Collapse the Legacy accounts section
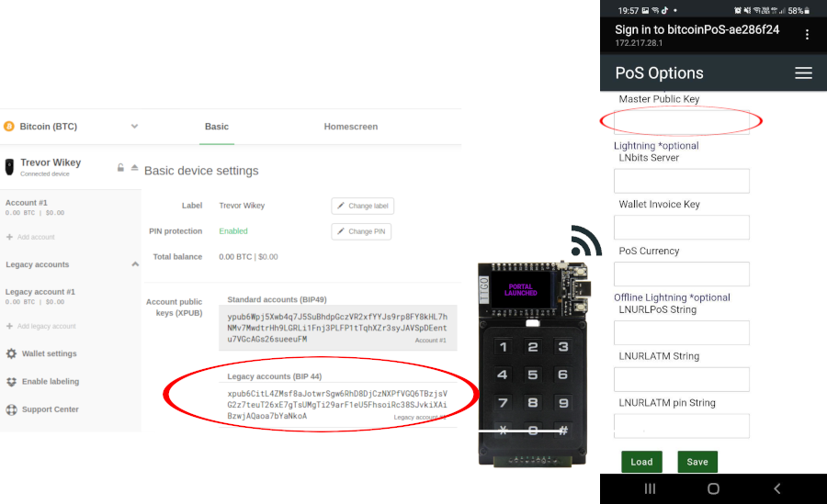 click(x=135, y=264)
